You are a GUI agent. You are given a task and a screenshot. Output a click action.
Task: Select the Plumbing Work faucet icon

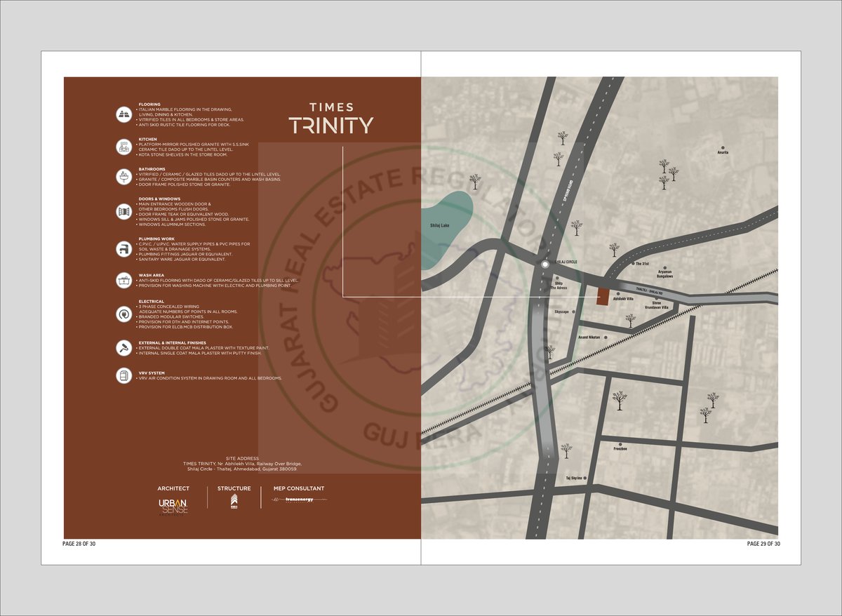tap(124, 248)
